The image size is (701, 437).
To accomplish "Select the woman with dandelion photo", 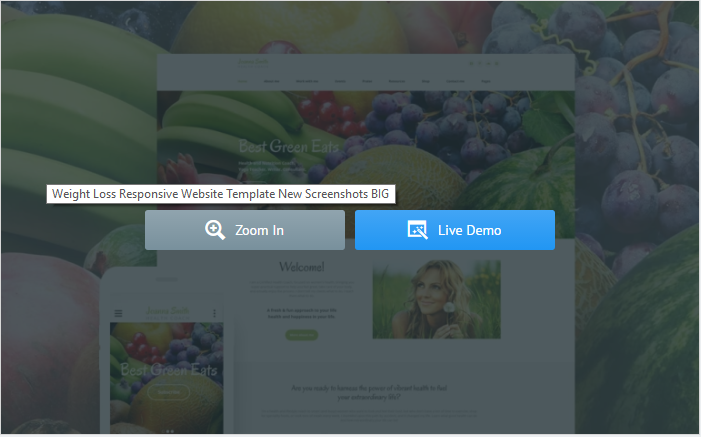I will [x=436, y=299].
